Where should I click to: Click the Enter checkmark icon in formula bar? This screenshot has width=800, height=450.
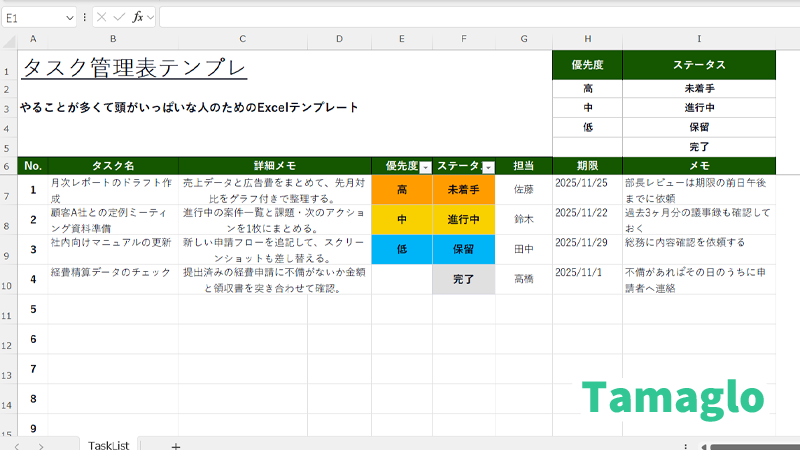(119, 17)
